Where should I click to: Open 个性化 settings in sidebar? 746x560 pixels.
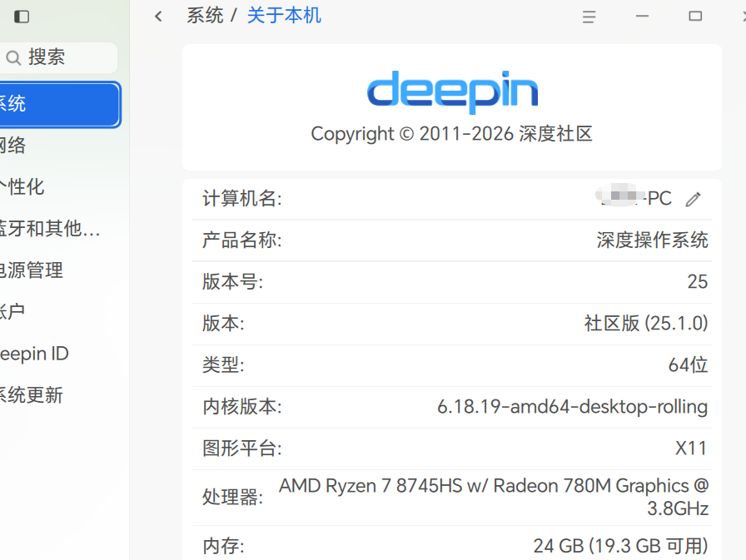coord(60,187)
